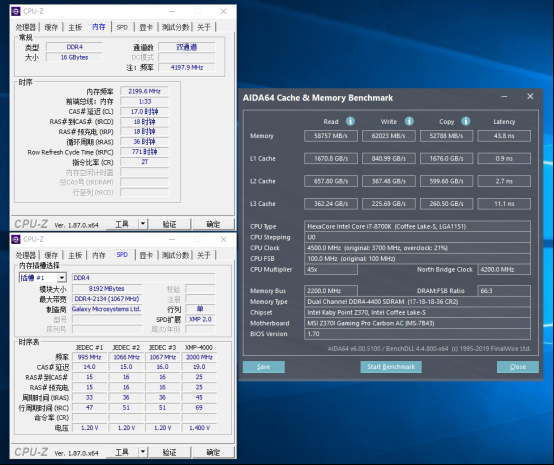
Task: Click the Write info icon in AIDA64
Action: (409, 121)
